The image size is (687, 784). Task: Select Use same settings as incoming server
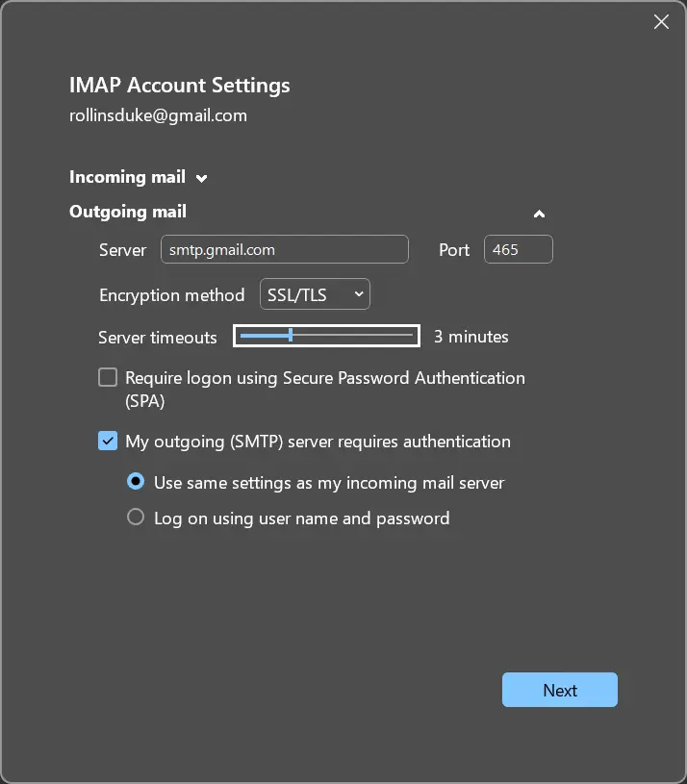137,482
